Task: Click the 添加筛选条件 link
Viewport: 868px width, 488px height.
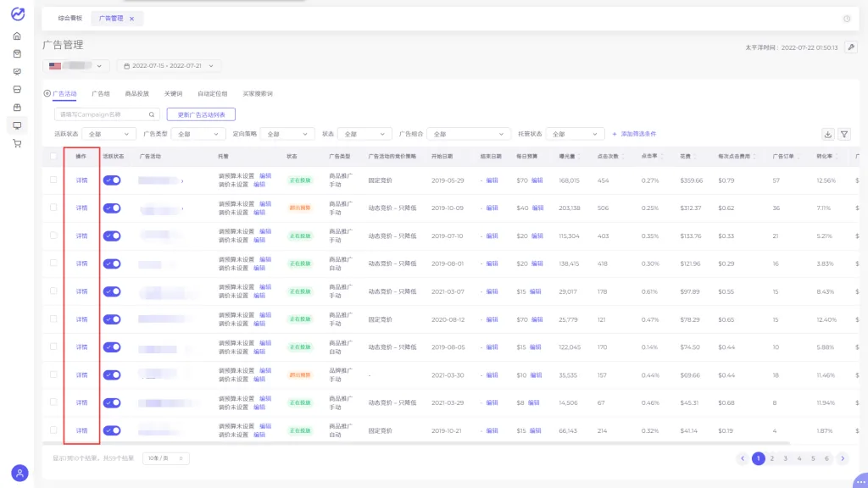Action: click(638, 134)
